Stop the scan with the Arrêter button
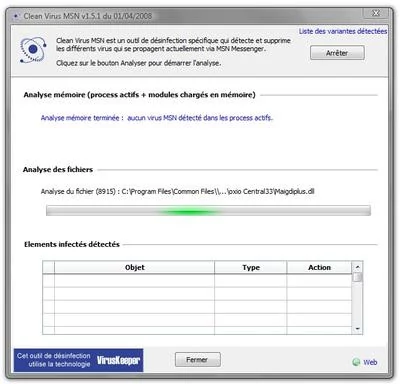The width and height of the screenshot is (400, 384). click(337, 53)
